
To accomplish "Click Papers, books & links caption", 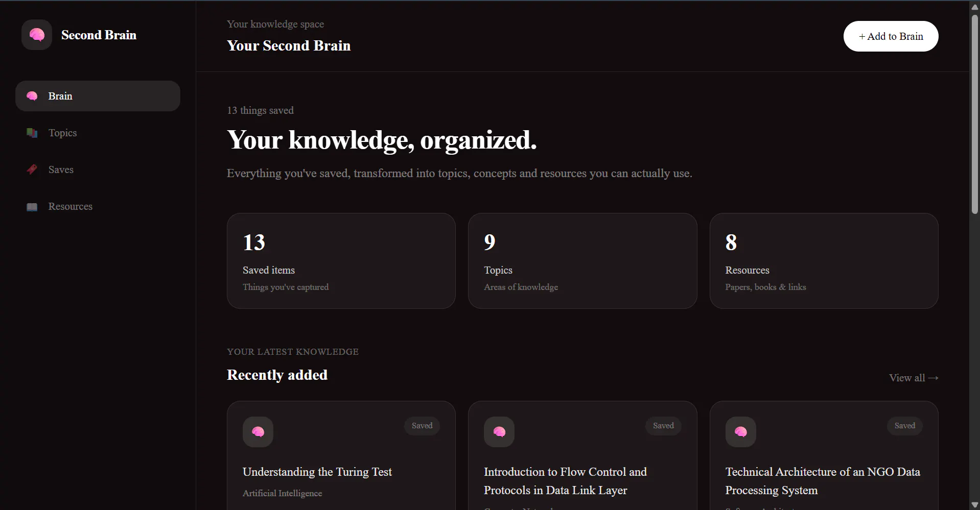I will coord(765,287).
